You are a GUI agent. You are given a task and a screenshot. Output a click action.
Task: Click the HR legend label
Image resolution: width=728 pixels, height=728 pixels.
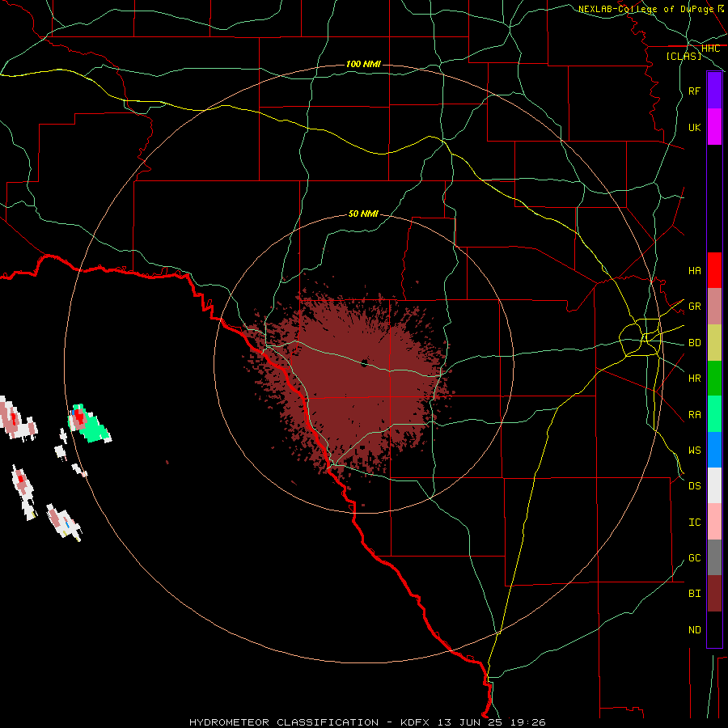(694, 379)
